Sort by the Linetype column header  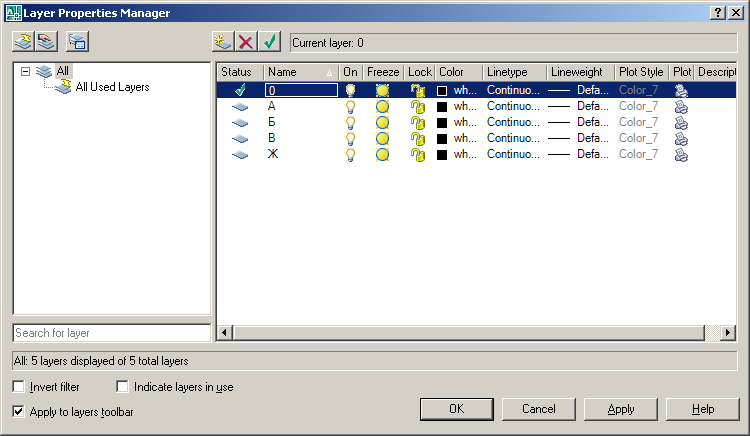(x=515, y=72)
